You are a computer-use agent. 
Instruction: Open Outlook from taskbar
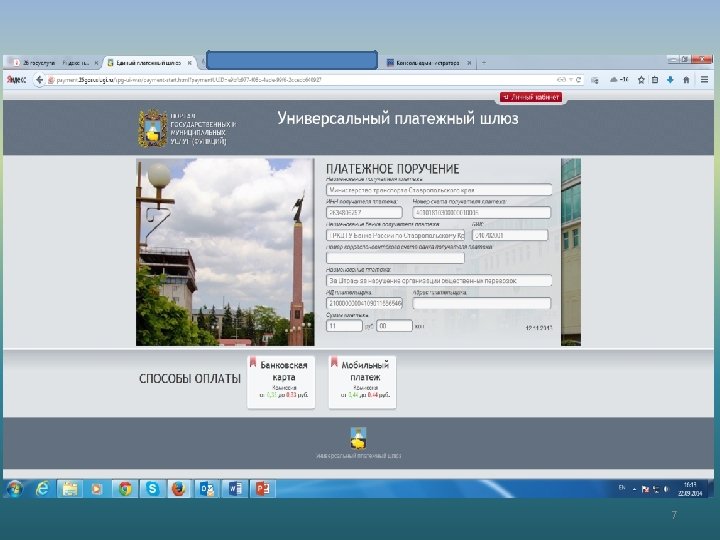[x=207, y=489]
